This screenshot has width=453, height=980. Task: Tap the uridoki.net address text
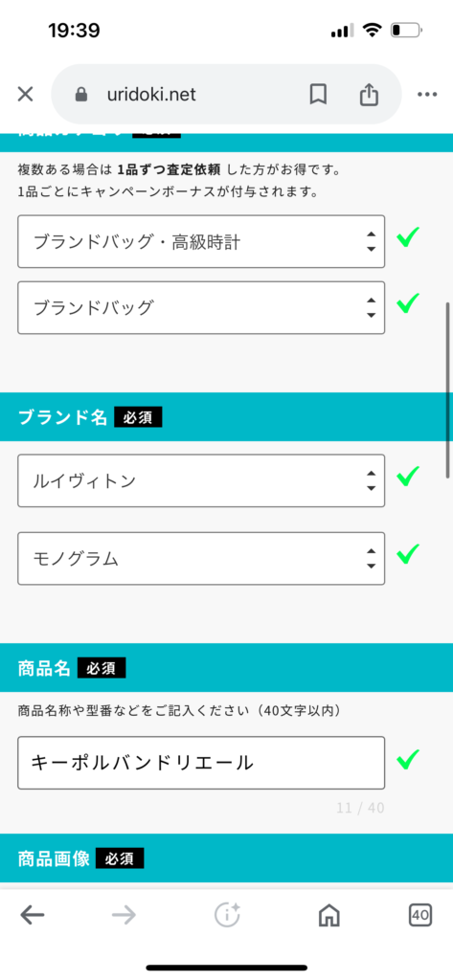pyautogui.click(x=151, y=95)
